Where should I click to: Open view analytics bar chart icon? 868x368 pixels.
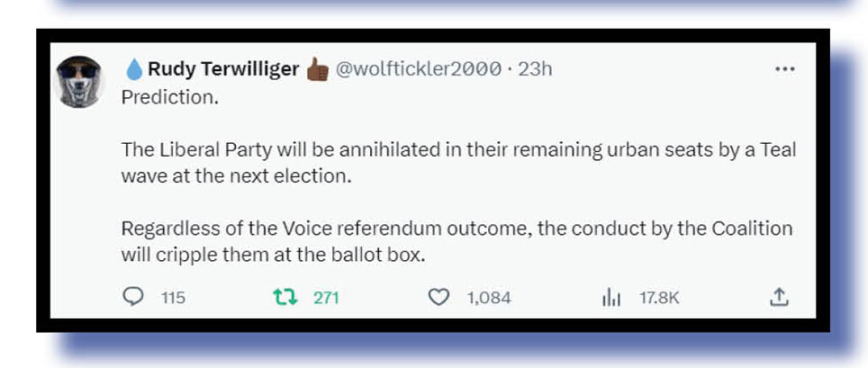point(612,297)
